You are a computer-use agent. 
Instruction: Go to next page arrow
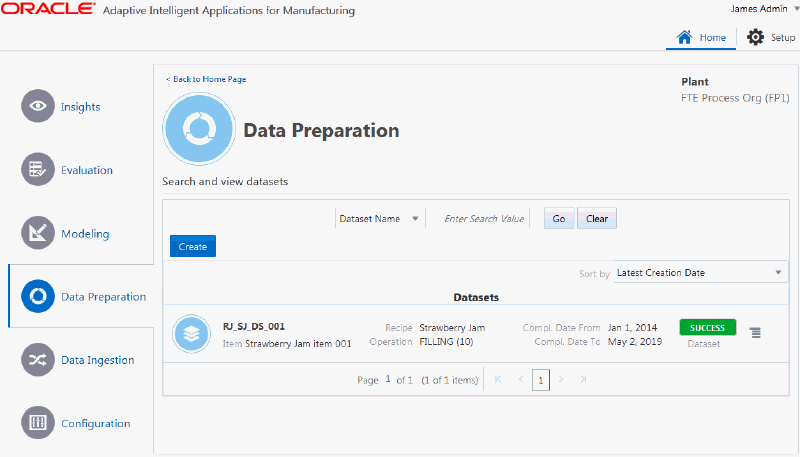pos(561,379)
